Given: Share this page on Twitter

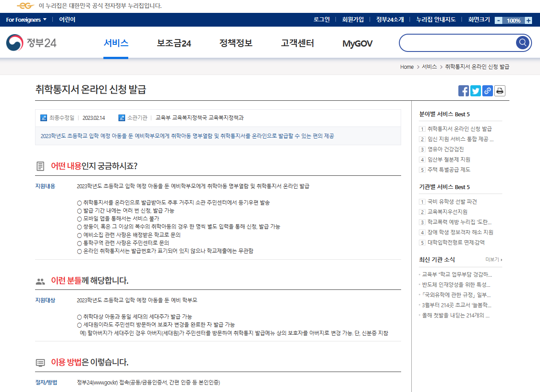Looking at the screenshot, I should coord(475,91).
